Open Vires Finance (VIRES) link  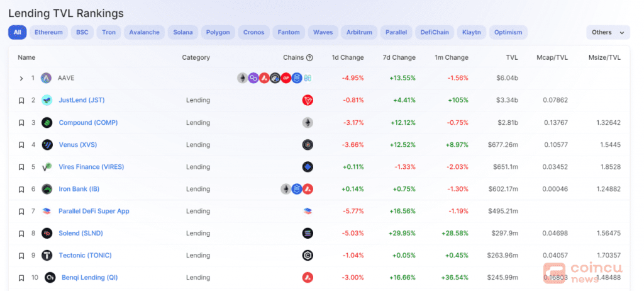pos(91,167)
